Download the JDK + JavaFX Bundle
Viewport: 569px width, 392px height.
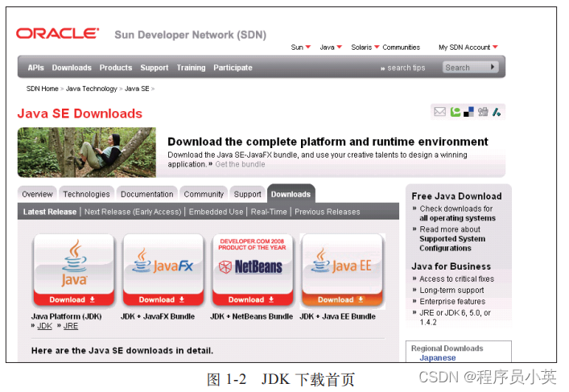163,299
